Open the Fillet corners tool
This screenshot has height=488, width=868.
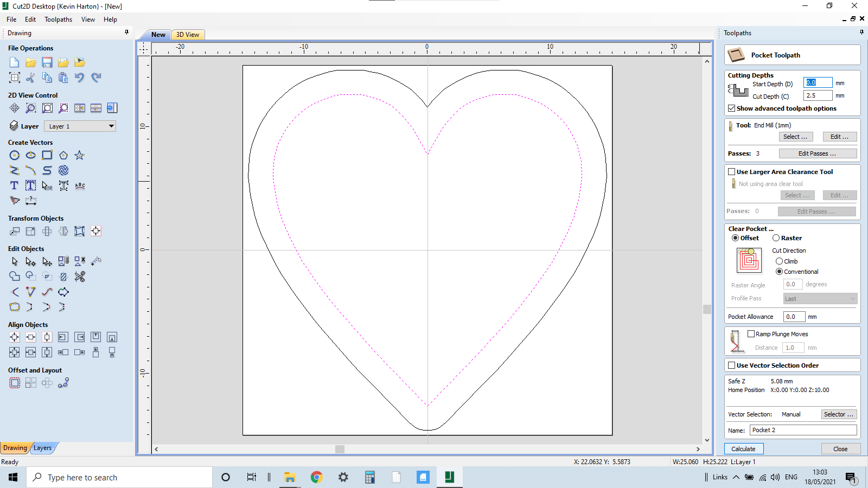tap(15, 292)
